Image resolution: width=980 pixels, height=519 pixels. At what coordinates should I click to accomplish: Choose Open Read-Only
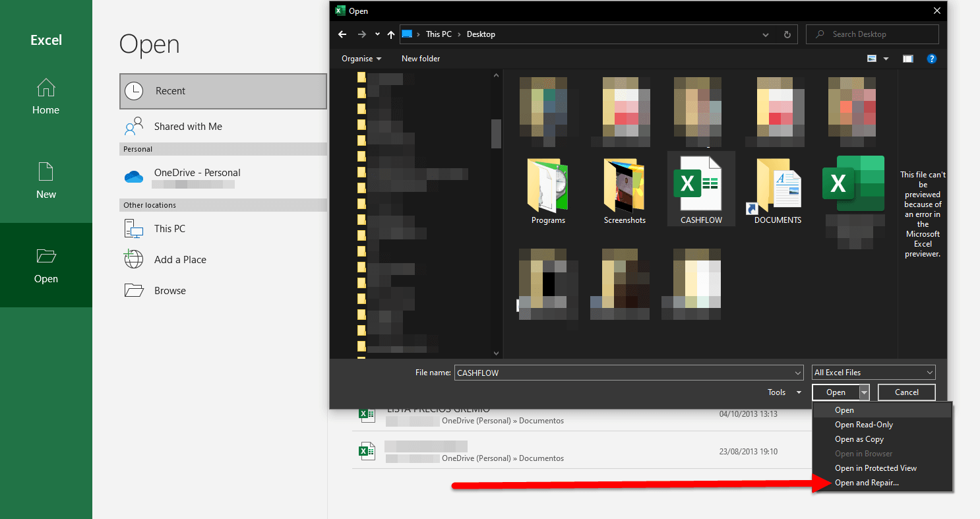pos(882,425)
